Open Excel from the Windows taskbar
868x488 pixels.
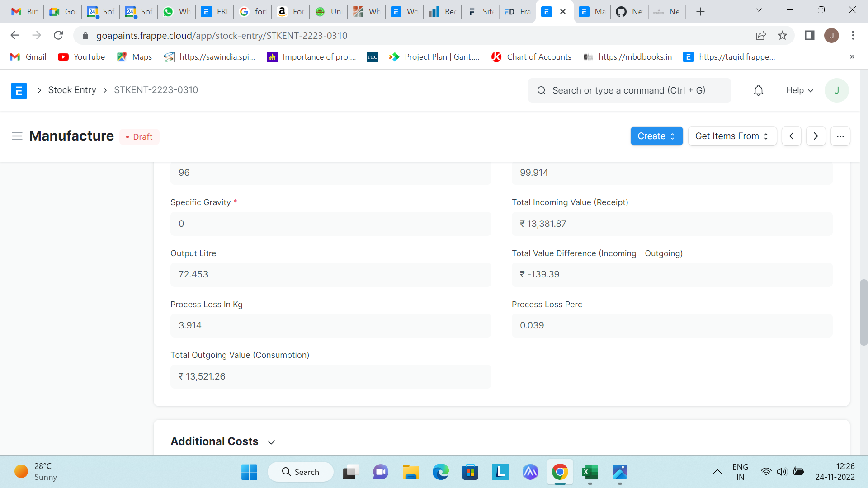point(590,472)
